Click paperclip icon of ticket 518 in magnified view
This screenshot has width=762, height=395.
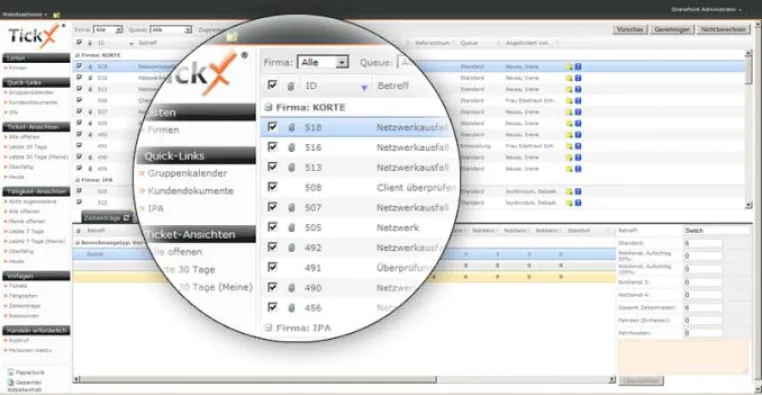pyautogui.click(x=291, y=127)
